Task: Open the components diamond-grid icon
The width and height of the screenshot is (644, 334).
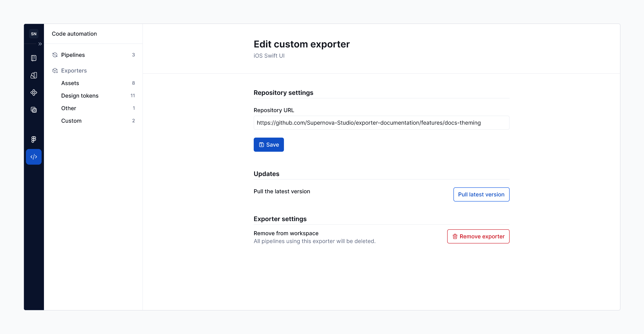Action: click(34, 92)
